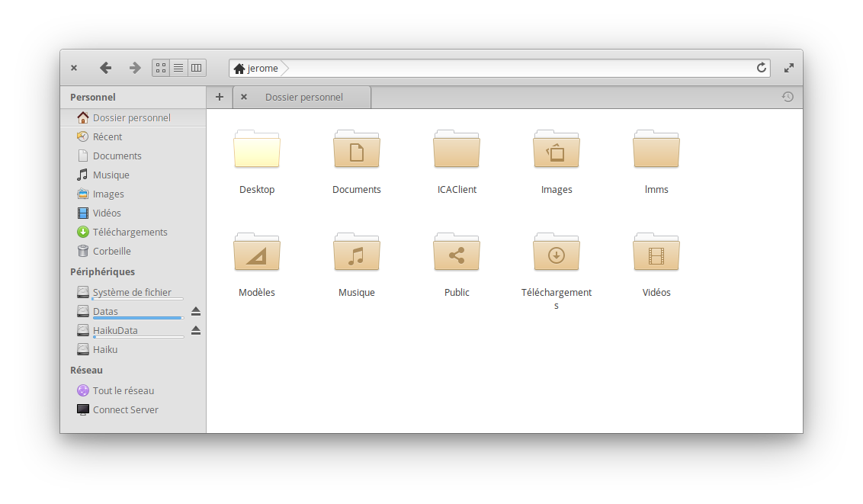Select the Desktop folder icon
Viewport: 863px width, 504px height.
point(256,149)
